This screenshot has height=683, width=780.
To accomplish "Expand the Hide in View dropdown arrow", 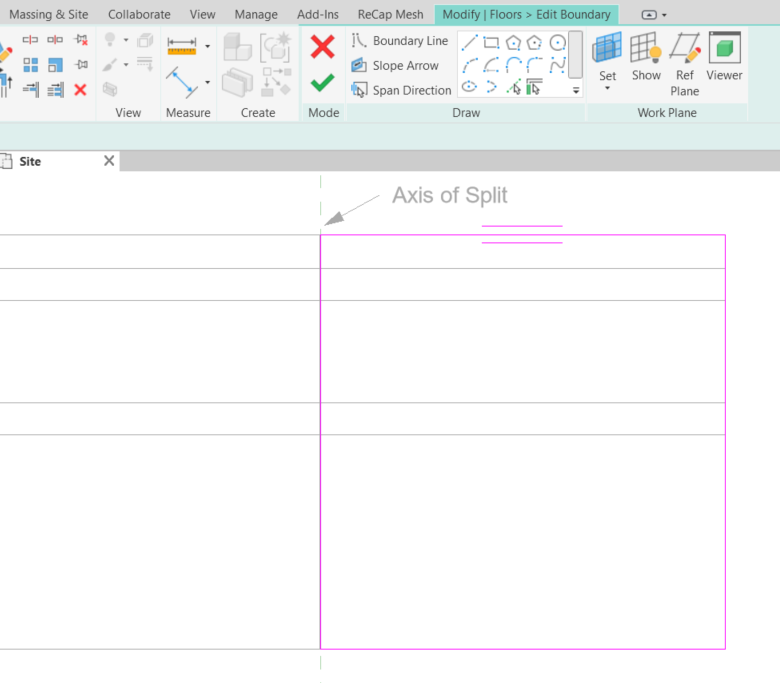I will (x=126, y=40).
